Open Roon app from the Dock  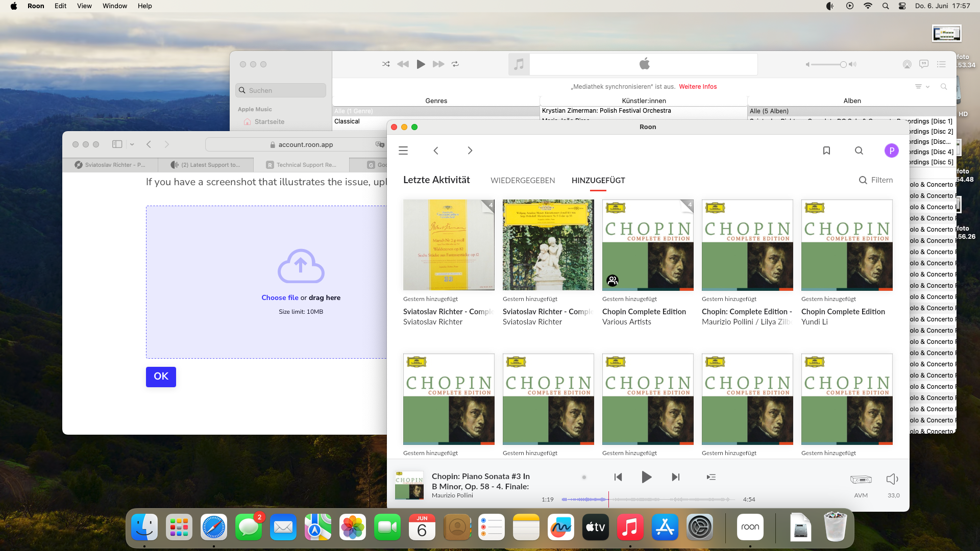[750, 527]
